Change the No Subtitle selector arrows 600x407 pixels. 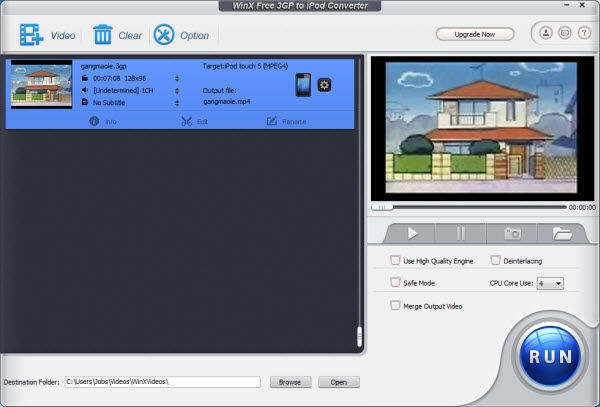tap(177, 103)
